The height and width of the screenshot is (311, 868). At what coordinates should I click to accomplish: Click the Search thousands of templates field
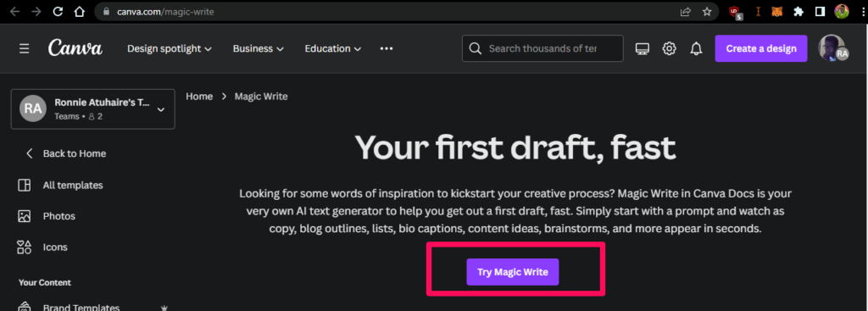(542, 48)
